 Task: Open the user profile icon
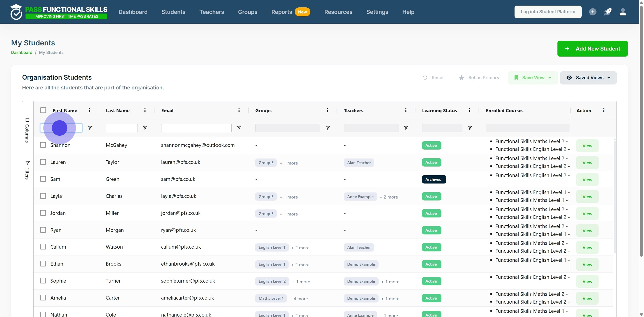click(623, 12)
